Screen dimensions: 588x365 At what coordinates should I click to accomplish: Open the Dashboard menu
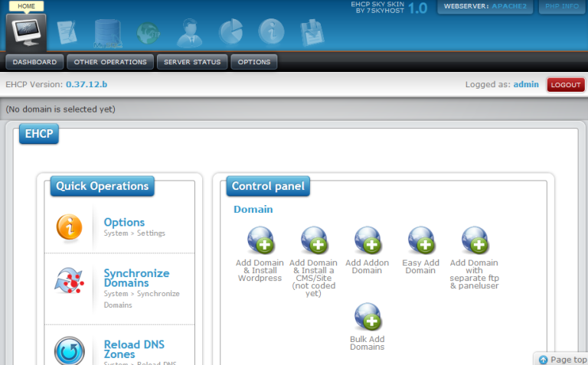pos(34,62)
